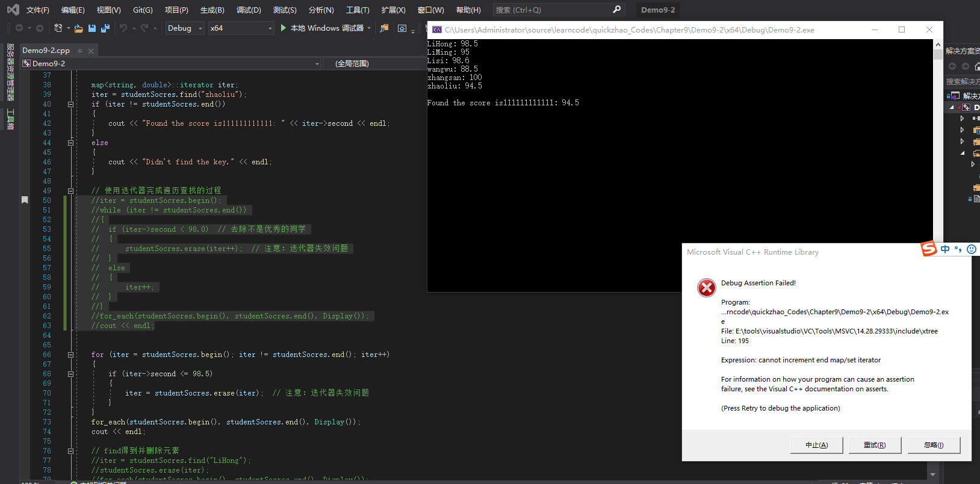Open the 项目(P) menu
Screen dimensions: 980x484
(176, 10)
